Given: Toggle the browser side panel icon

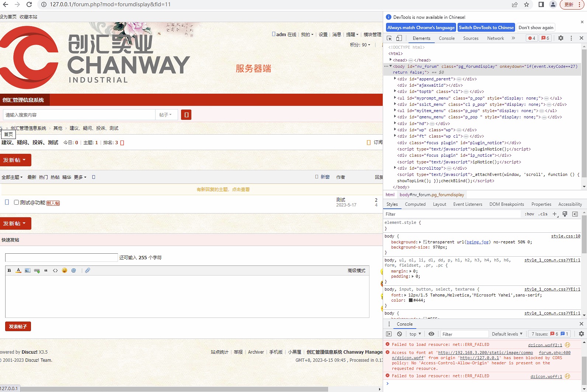Looking at the screenshot, I should click(x=541, y=4).
